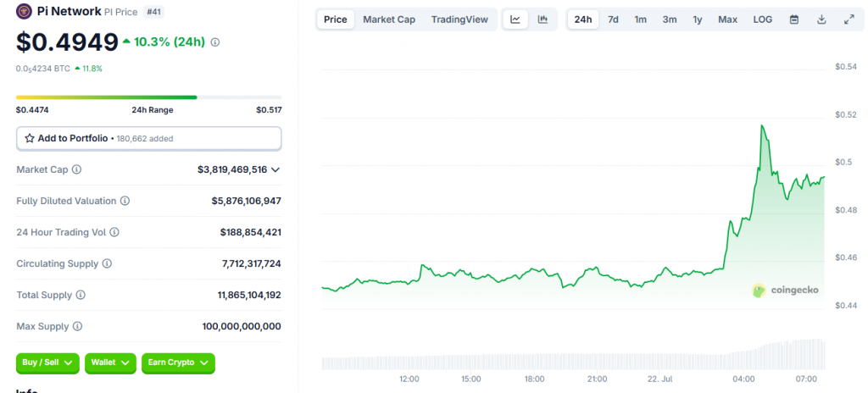Expand the Market Cap value chevron
Image resolution: width=868 pixels, height=393 pixels.
[x=275, y=169]
